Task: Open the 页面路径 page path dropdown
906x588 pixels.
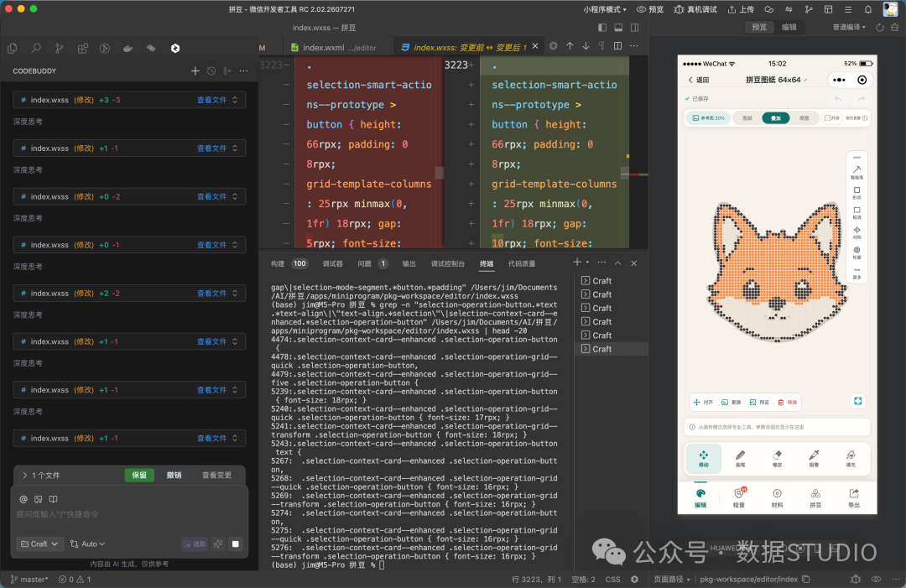Action: tap(671, 579)
